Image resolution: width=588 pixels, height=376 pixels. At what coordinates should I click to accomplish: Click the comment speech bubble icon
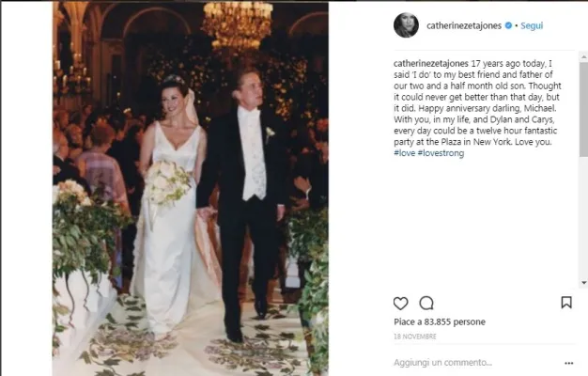(426, 303)
